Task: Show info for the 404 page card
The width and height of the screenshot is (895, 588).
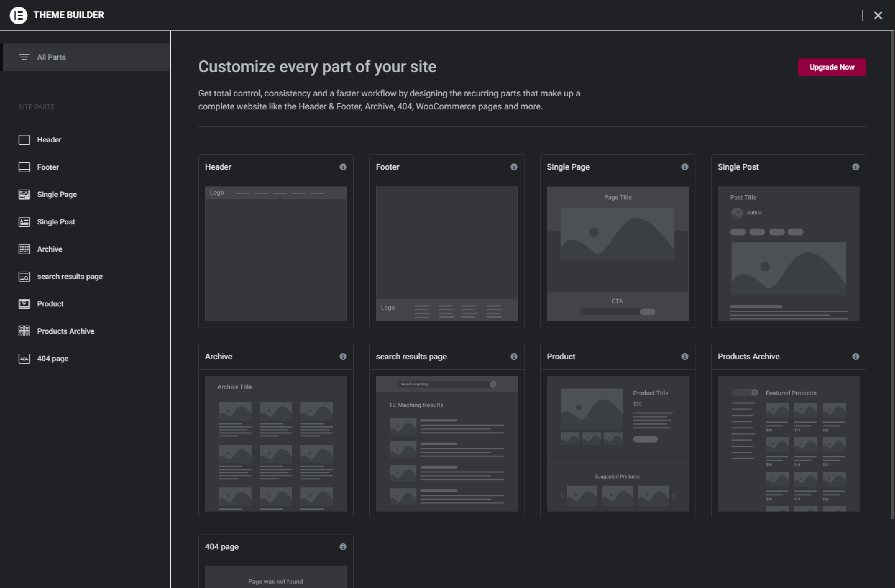Action: point(343,547)
